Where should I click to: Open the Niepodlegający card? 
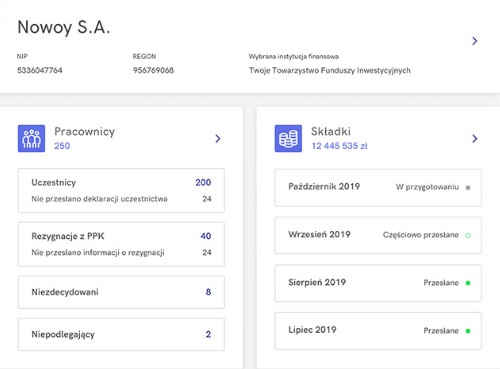pyautogui.click(x=121, y=334)
